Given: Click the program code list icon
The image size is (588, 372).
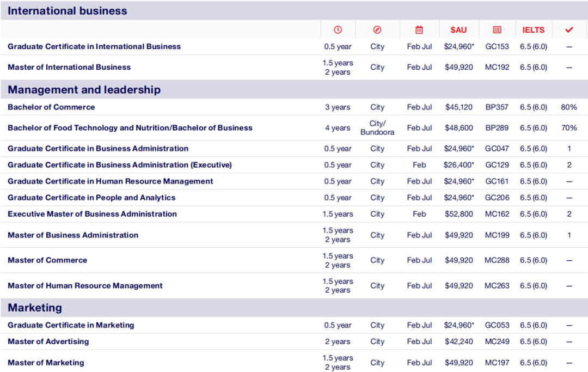Looking at the screenshot, I should [x=497, y=29].
